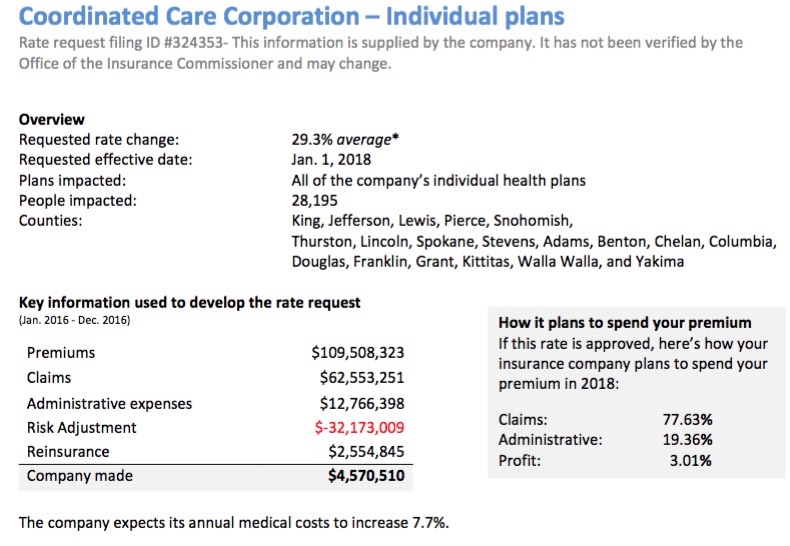Click the Administrative percentage 19.36%
Screen dimensions: 790x546
pos(687,440)
